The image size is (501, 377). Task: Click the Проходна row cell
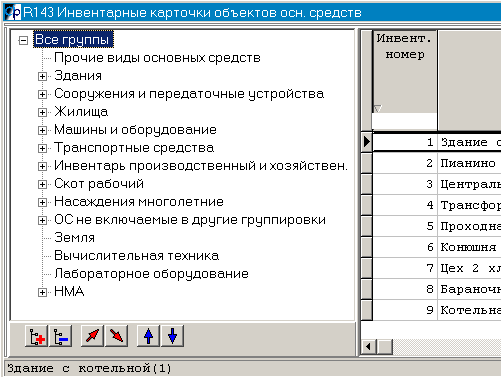pos(470,226)
